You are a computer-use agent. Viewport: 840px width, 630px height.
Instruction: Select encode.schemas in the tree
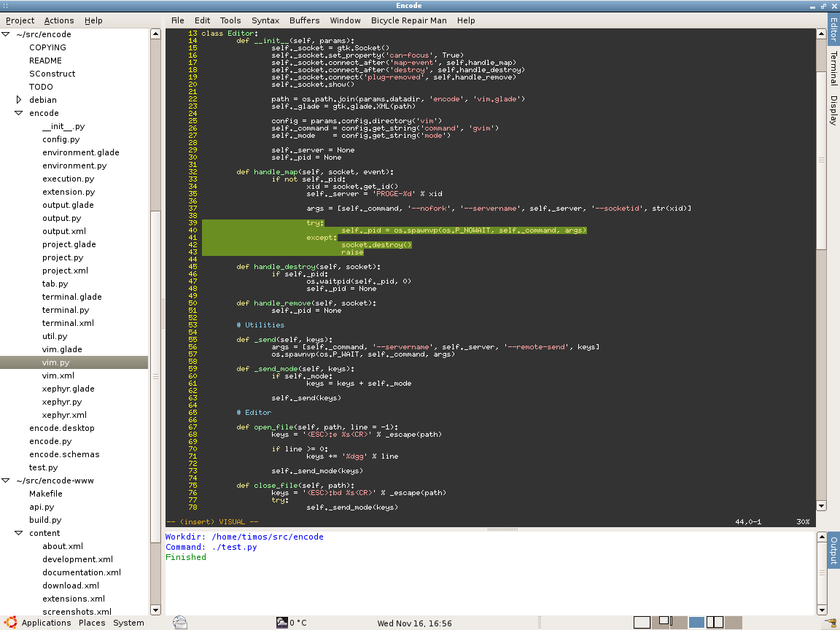(x=64, y=454)
